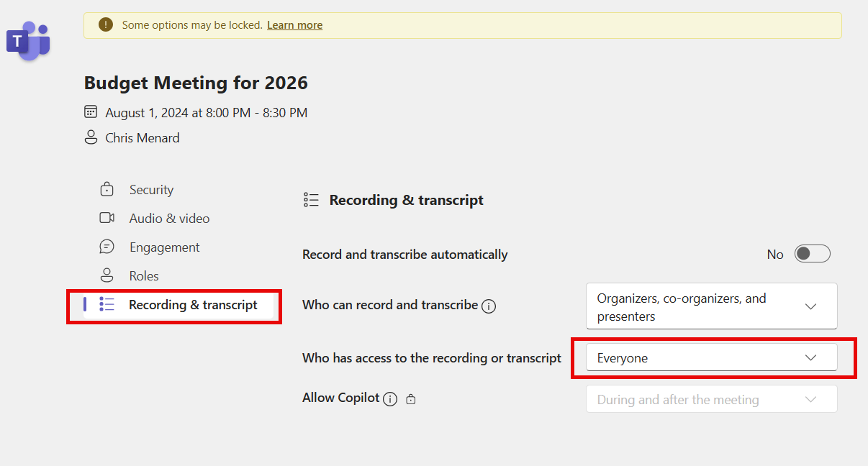
Task: Click the info icon next to Allow Copilot
Action: coord(389,398)
